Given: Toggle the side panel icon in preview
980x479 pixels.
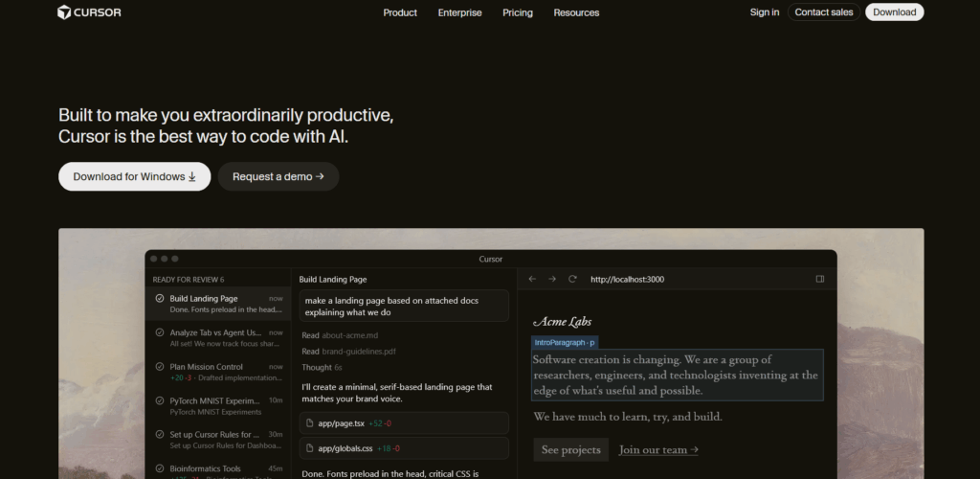Looking at the screenshot, I should point(819,279).
